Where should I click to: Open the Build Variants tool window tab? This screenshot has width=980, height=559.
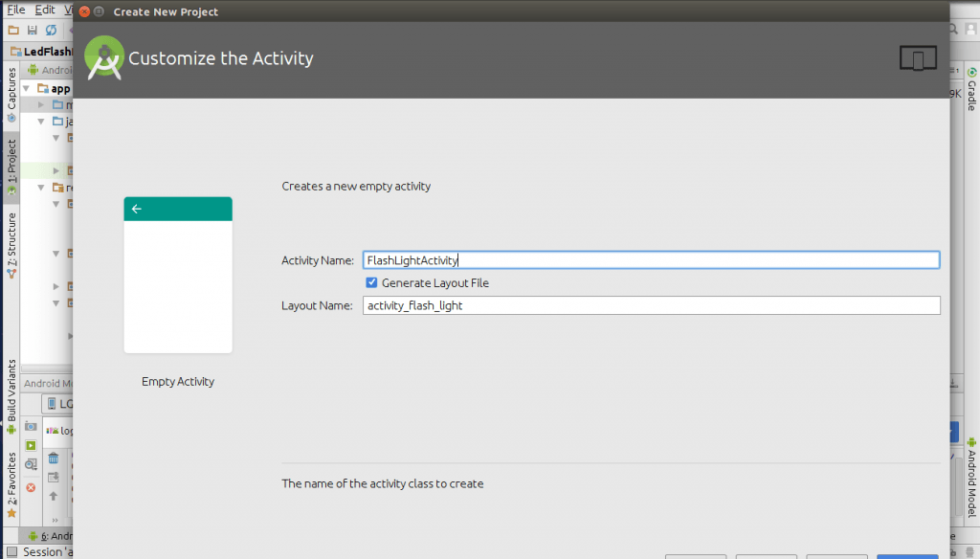11,397
